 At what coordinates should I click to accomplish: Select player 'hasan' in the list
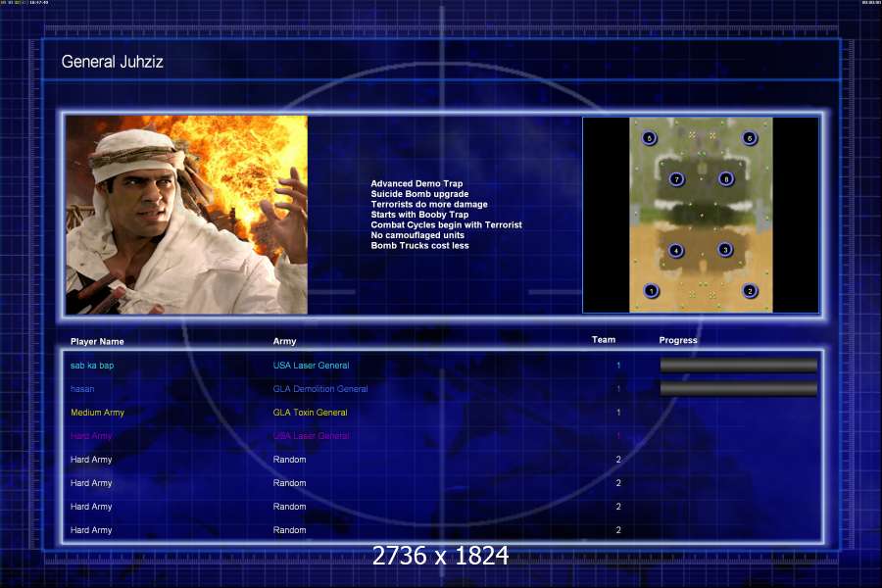pos(84,389)
